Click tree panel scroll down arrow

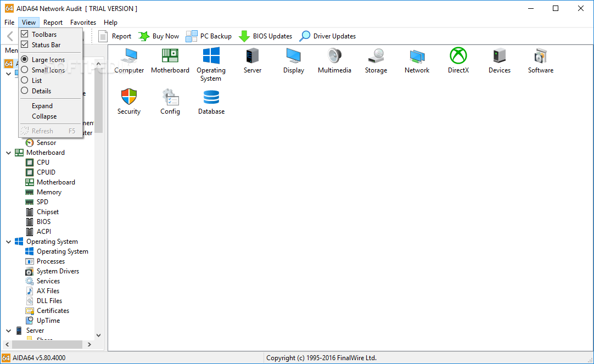(x=98, y=335)
